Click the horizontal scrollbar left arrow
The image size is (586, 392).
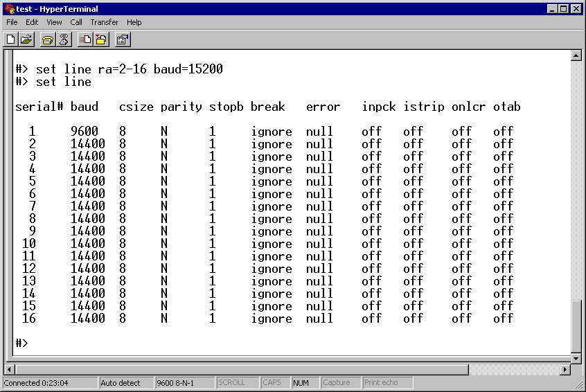[x=10, y=370]
